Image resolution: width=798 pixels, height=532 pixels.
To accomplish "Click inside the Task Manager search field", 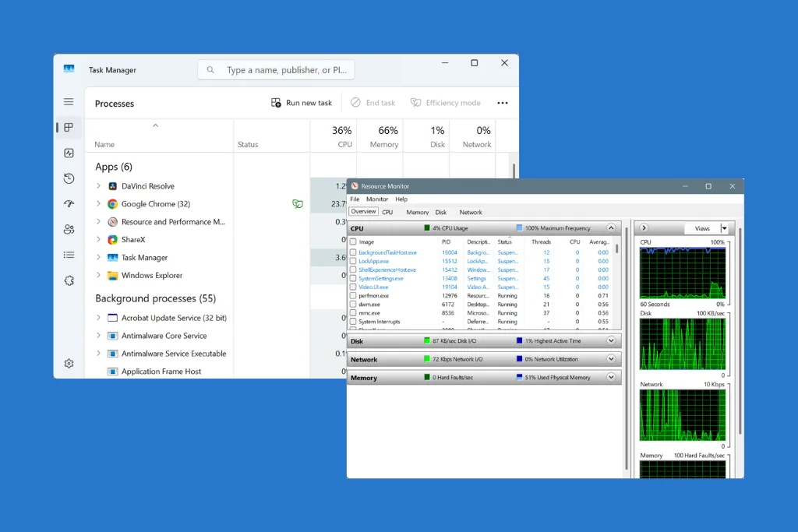I will pos(277,69).
